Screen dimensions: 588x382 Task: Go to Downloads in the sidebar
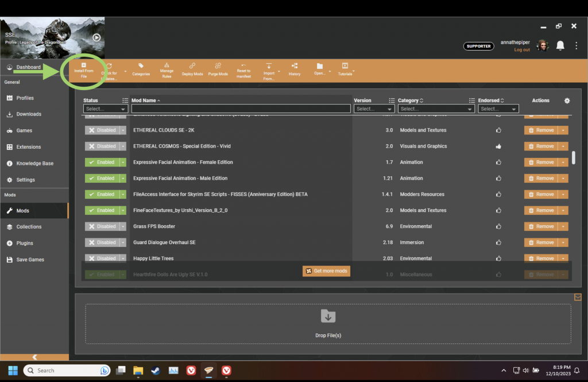tap(29, 114)
